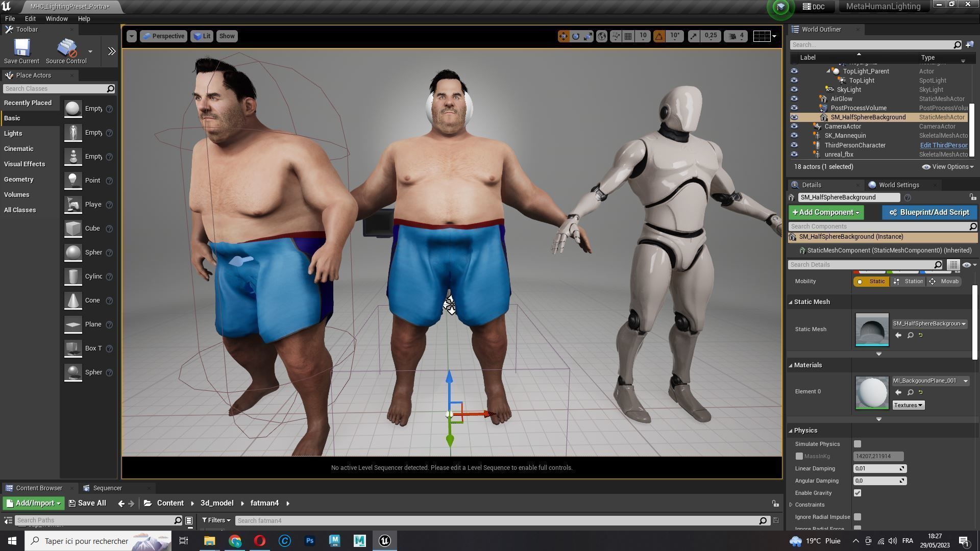Screen dimensions: 980x551
Task: Open the Textures dropdown under Element 0
Action: point(908,405)
